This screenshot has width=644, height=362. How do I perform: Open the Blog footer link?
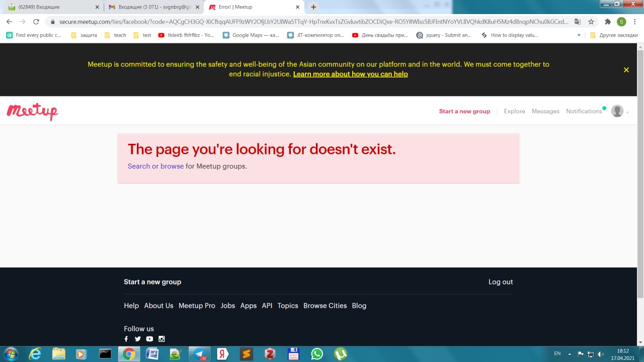pyautogui.click(x=359, y=306)
